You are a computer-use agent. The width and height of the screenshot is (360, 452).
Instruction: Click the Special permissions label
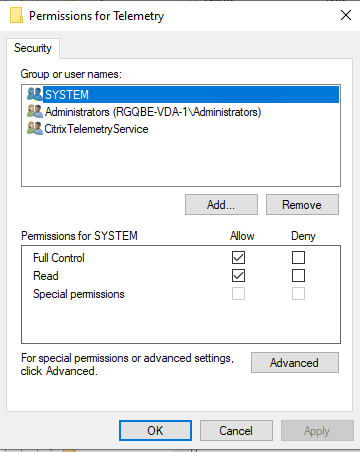point(79,294)
